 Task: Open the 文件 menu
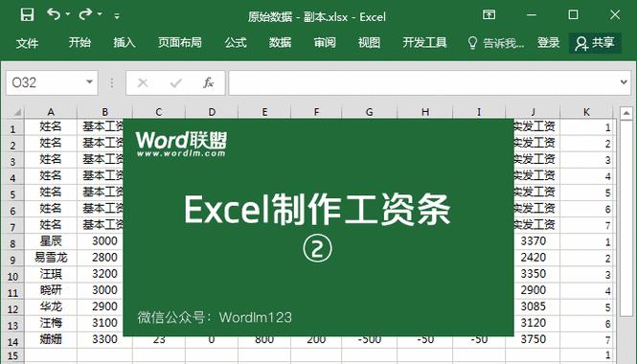[x=27, y=43]
